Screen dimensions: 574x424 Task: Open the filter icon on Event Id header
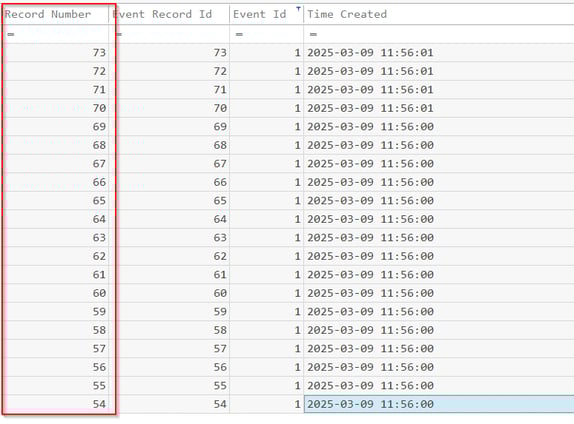pos(298,9)
